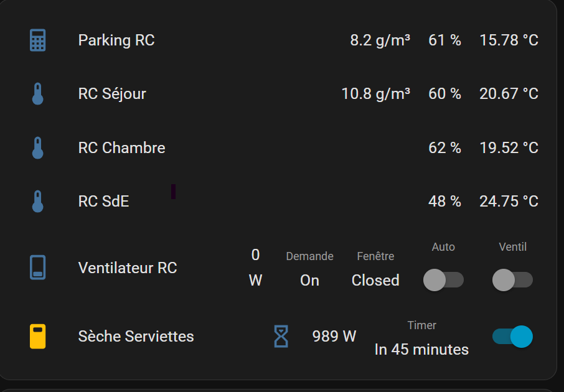Viewport: 564px width, 392px height.
Task: Click the Parking RC 8.2 g/m³ value
Action: click(x=380, y=40)
